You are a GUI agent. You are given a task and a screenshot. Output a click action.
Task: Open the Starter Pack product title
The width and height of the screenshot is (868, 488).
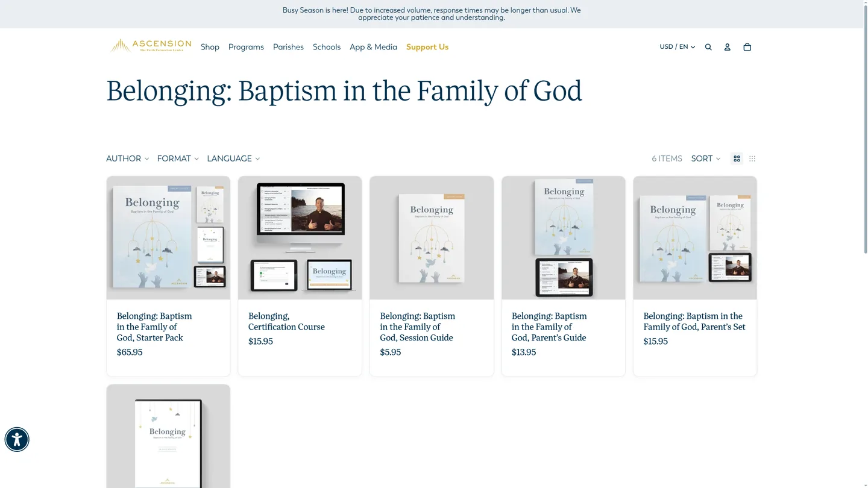point(154,327)
